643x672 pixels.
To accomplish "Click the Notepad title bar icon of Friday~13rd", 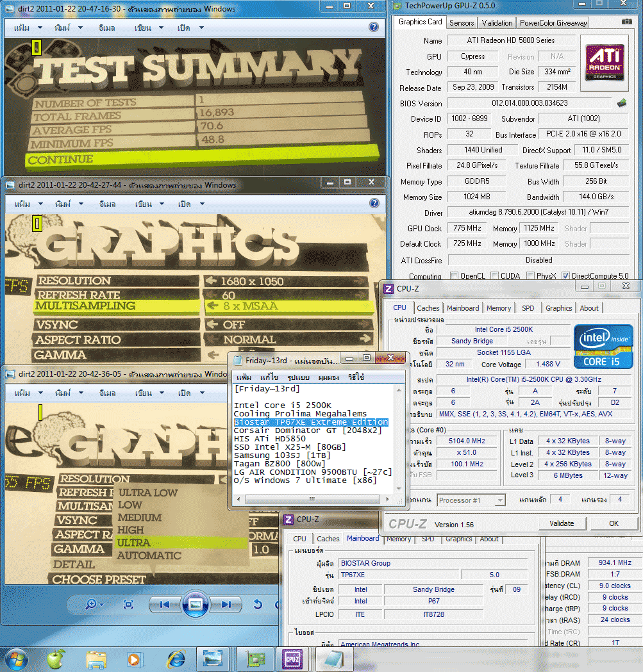I will [x=238, y=361].
